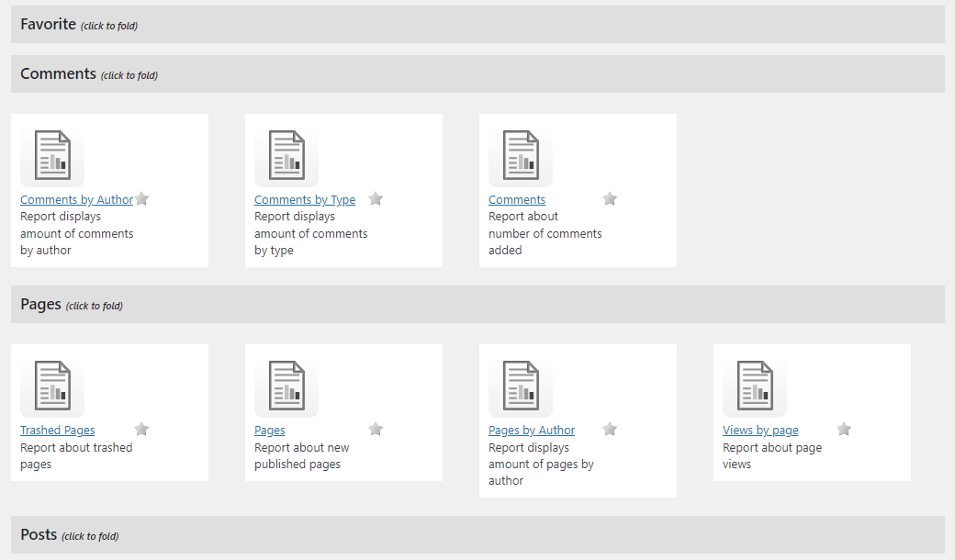Click the Comments by Type report icon
The width and height of the screenshot is (955, 560).
click(x=286, y=155)
